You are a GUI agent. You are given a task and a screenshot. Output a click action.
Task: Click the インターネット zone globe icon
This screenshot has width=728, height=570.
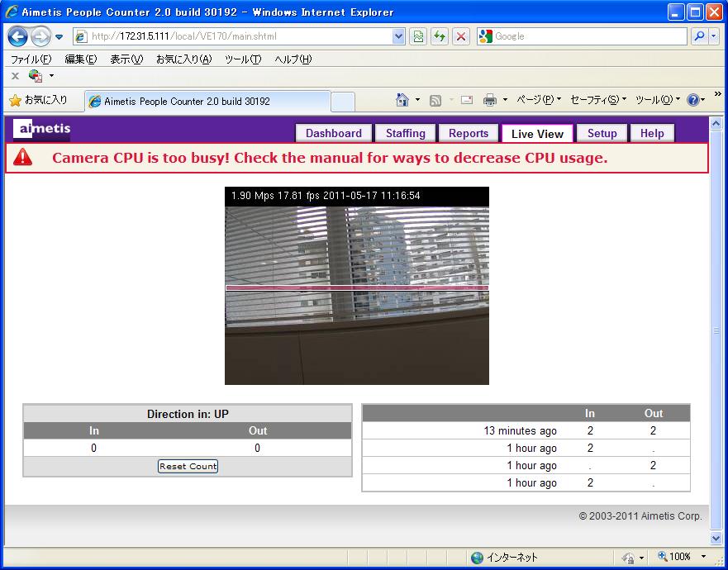pyautogui.click(x=477, y=558)
